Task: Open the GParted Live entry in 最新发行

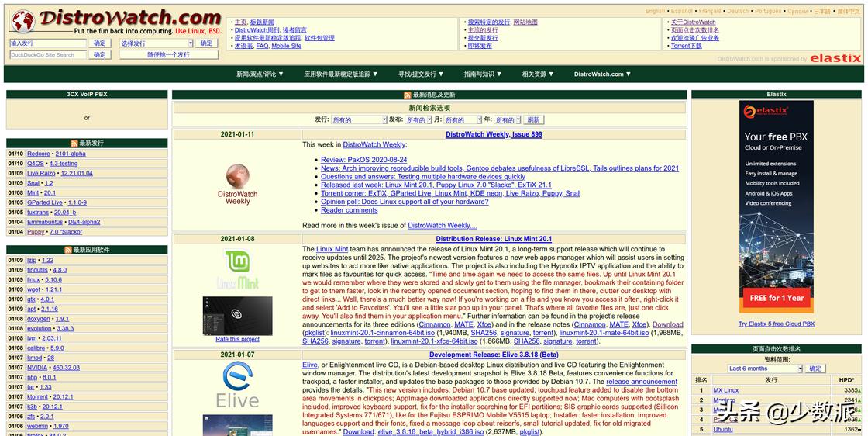Action: 45,202
